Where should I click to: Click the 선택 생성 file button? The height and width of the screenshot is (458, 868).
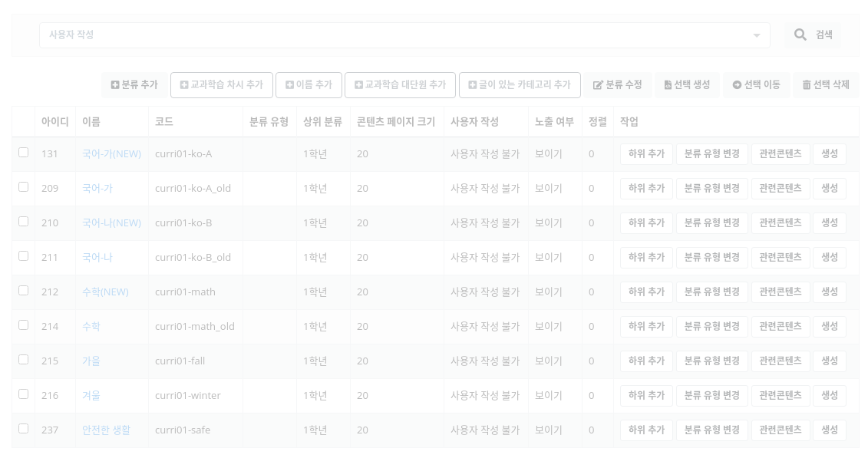pyautogui.click(x=687, y=85)
